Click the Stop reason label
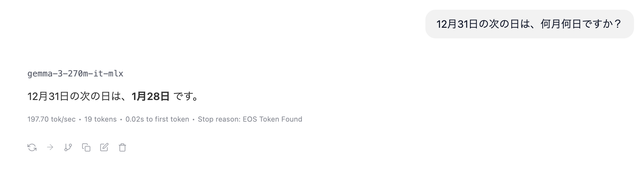644x180 pixels. point(219,119)
